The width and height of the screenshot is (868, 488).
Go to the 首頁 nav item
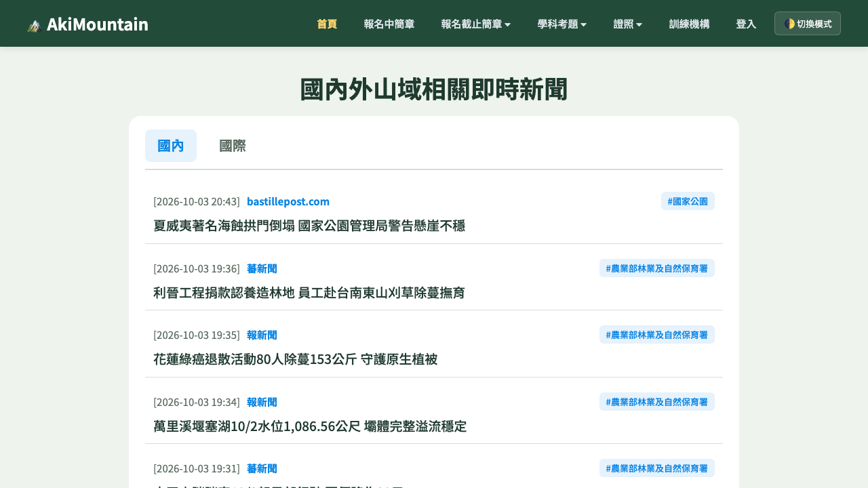(327, 24)
